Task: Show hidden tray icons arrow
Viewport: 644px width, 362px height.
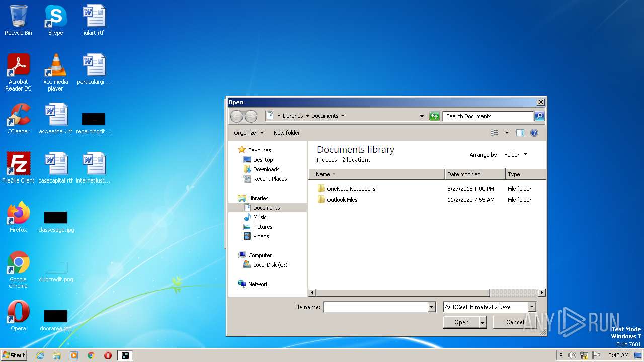Action: [x=561, y=355]
